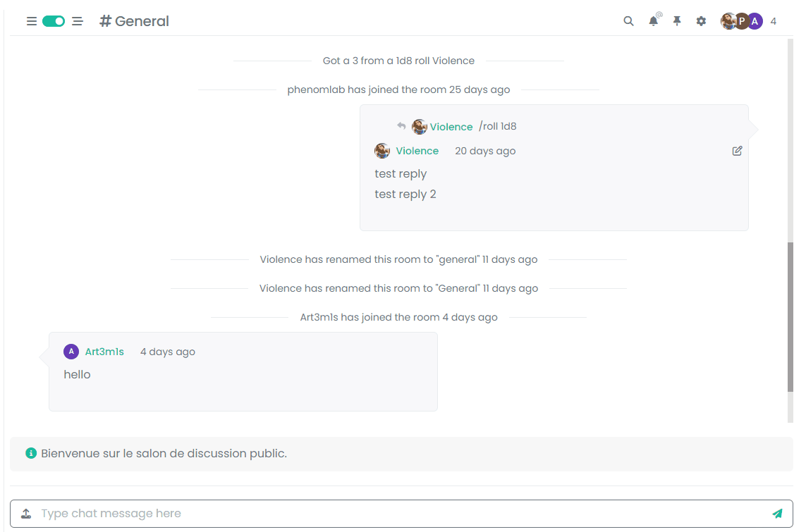Open the search messages icon
Image resolution: width=806 pixels, height=532 pixels.
(628, 21)
